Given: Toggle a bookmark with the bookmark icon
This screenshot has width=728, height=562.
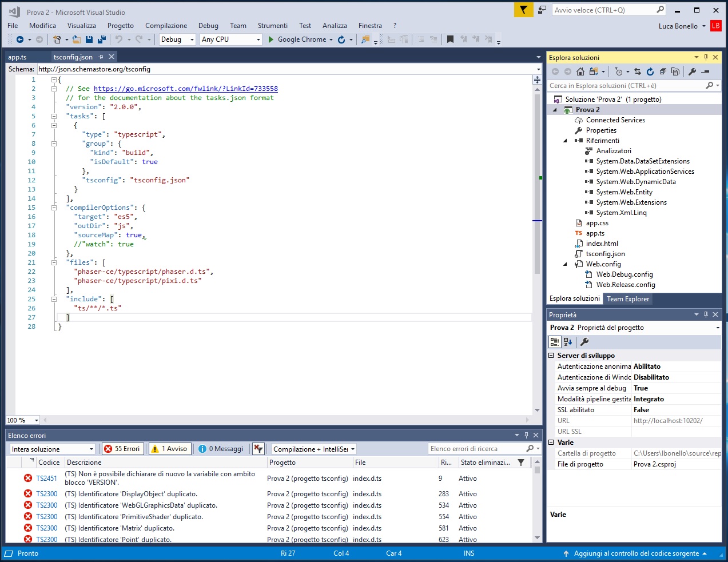Looking at the screenshot, I should [x=450, y=39].
